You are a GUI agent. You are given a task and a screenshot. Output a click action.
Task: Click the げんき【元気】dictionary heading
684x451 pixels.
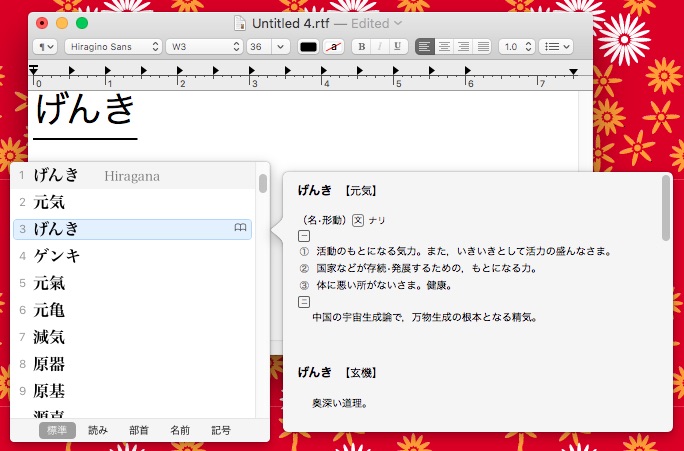click(x=338, y=191)
